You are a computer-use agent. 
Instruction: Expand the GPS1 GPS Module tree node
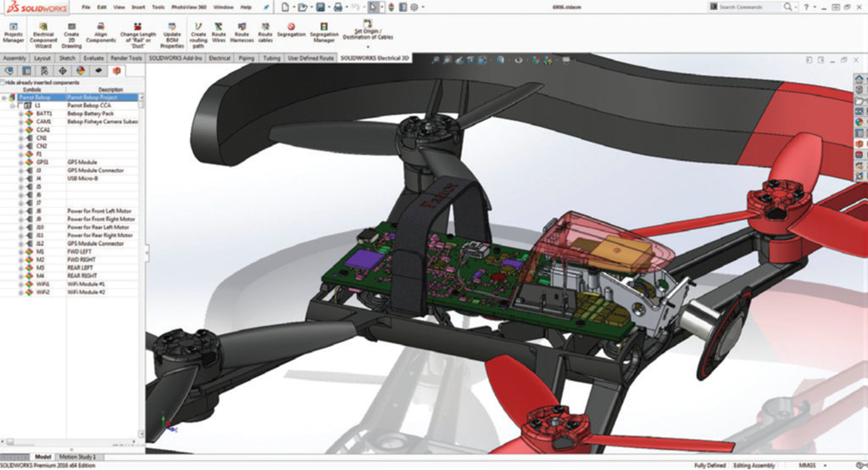point(21,162)
